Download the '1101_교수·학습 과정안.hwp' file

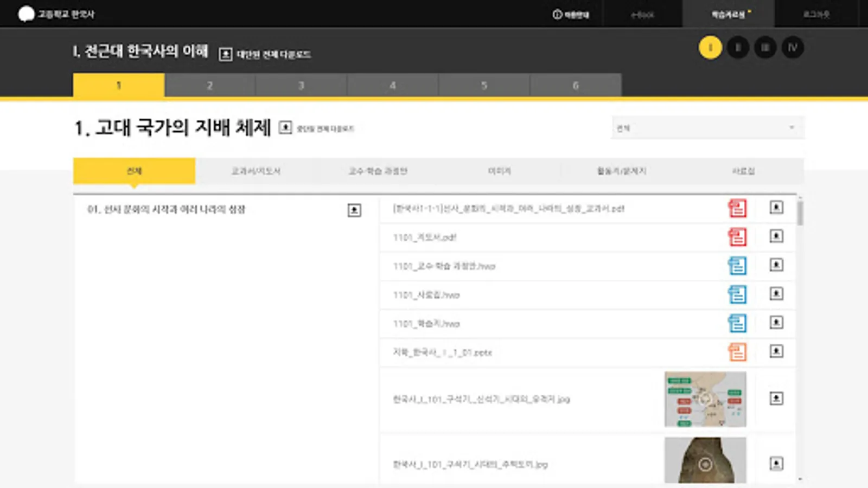coord(776,265)
